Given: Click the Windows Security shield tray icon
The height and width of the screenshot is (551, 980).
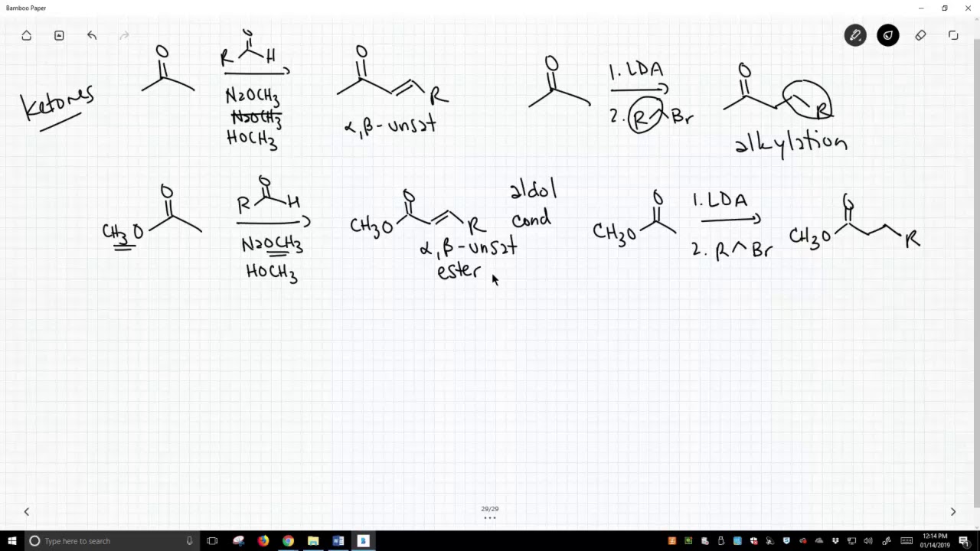Looking at the screenshot, I should point(754,541).
